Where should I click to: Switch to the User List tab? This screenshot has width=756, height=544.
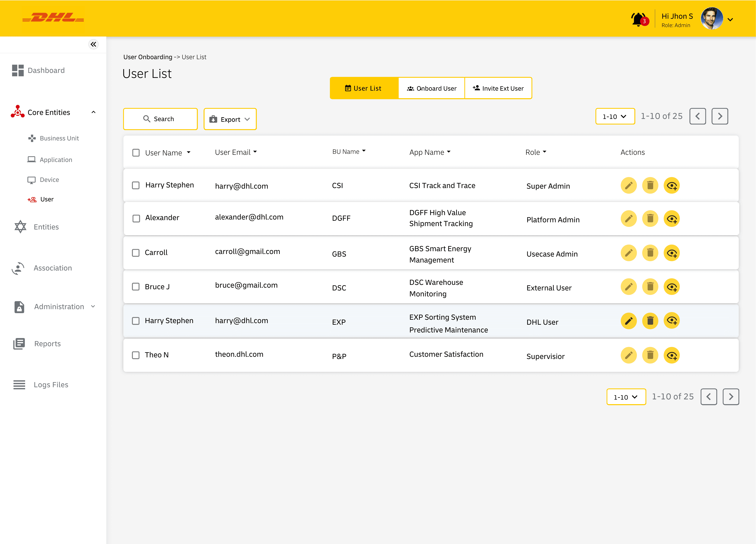click(x=364, y=88)
